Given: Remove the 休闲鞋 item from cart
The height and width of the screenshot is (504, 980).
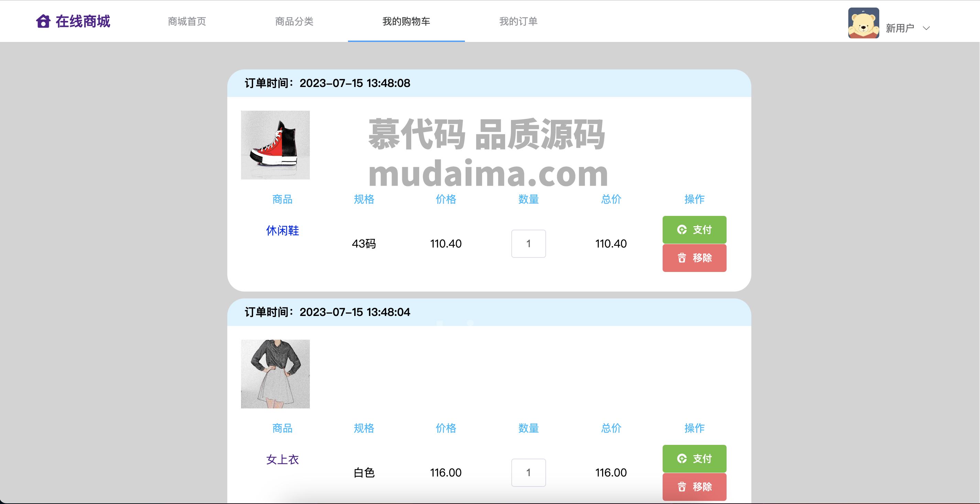Looking at the screenshot, I should coord(694,258).
